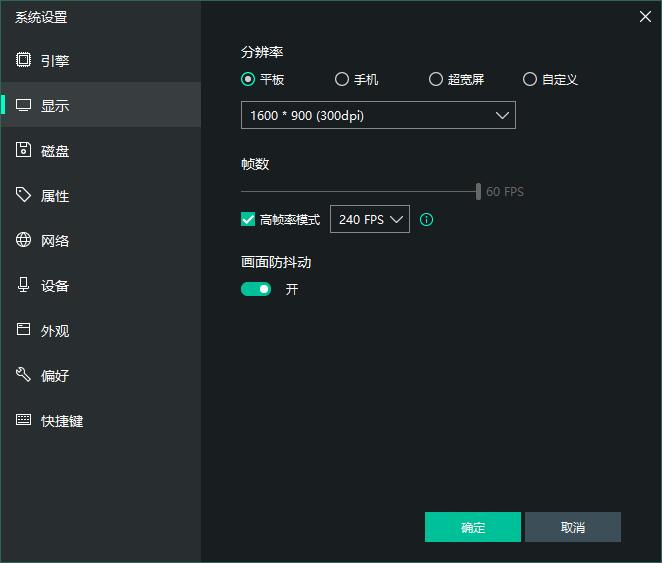Click the 磁盘 floppy disk icon

coord(23,150)
